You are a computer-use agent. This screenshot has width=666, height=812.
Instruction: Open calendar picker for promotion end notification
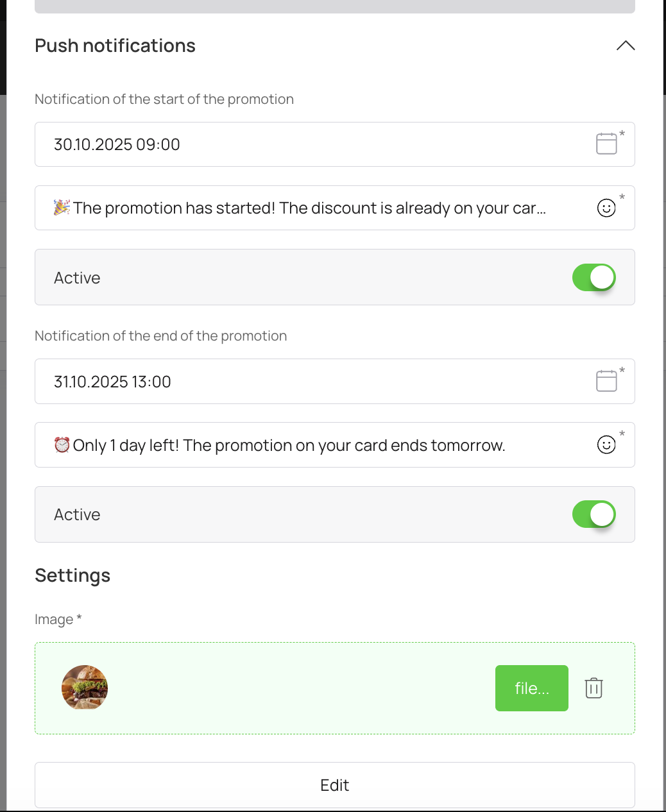606,381
